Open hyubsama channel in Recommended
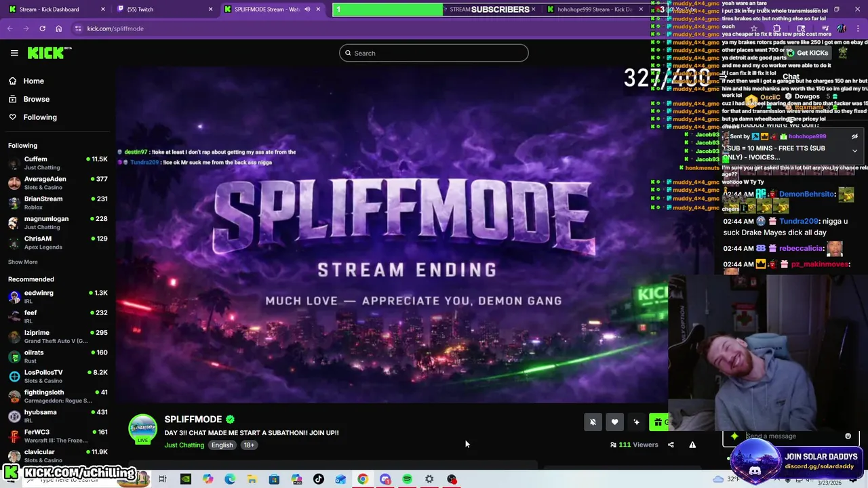The width and height of the screenshot is (868, 488). coord(58,415)
